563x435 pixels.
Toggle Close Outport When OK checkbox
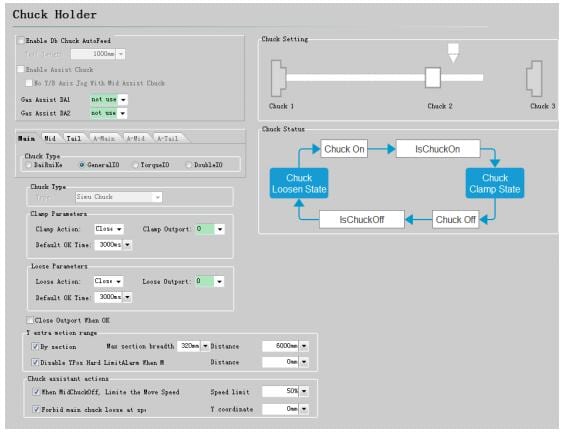[x=30, y=320]
